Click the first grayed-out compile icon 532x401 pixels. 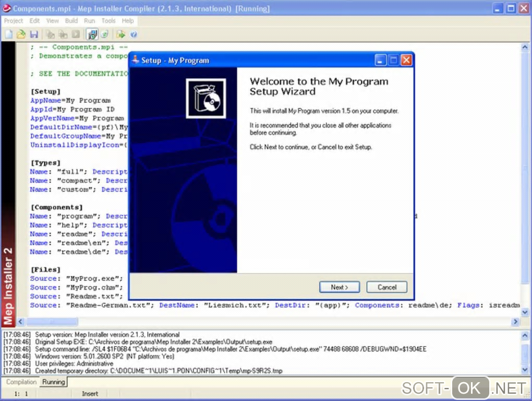coord(50,34)
